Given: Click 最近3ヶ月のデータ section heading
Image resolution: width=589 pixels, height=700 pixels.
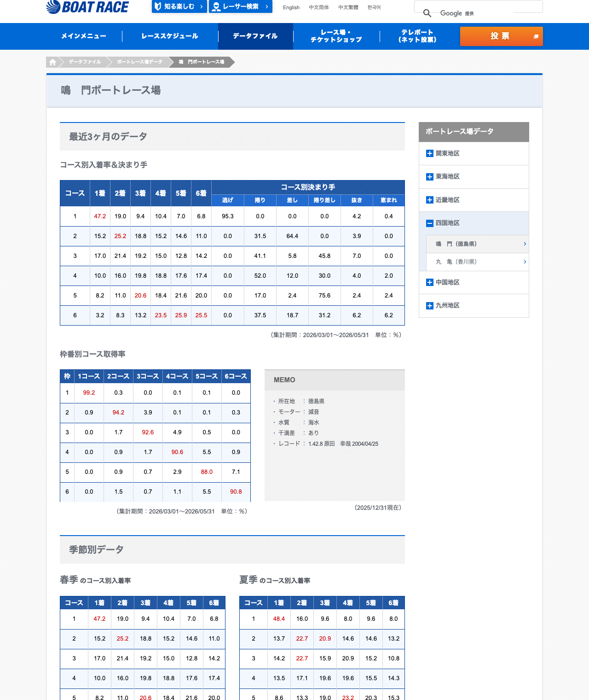Looking at the screenshot, I should pos(108,137).
